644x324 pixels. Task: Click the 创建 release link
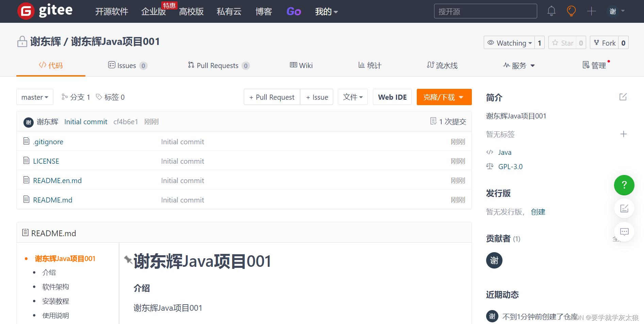pyautogui.click(x=538, y=212)
